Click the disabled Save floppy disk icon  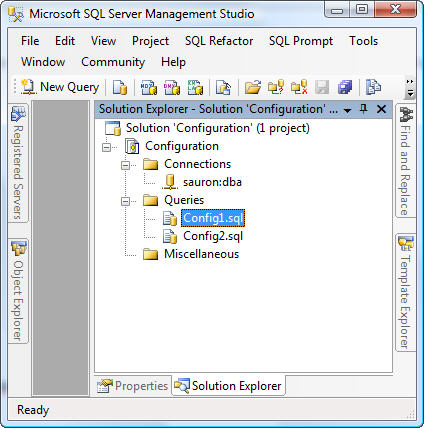322,87
